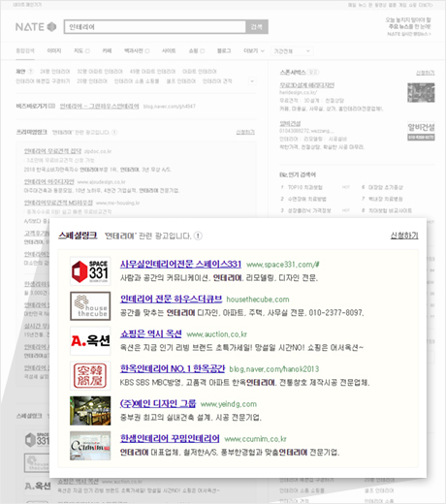Click the NATE logo

tap(36, 27)
